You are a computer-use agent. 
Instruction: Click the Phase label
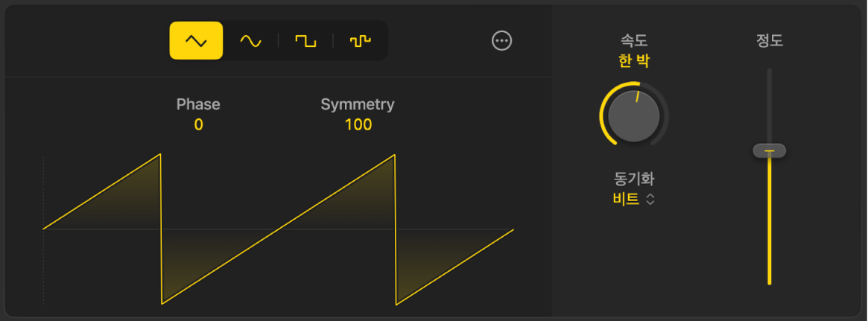pyautogui.click(x=198, y=104)
